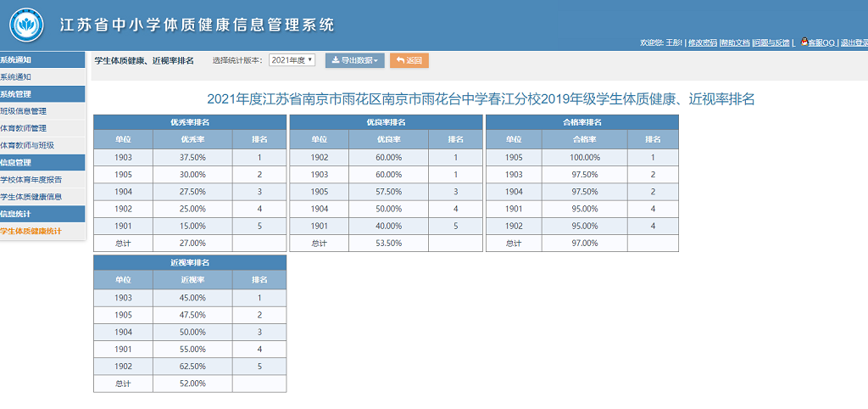Collapse the 系统管理 sidebar section header
Image resolution: width=868 pixels, height=409 pixels.
(42, 93)
